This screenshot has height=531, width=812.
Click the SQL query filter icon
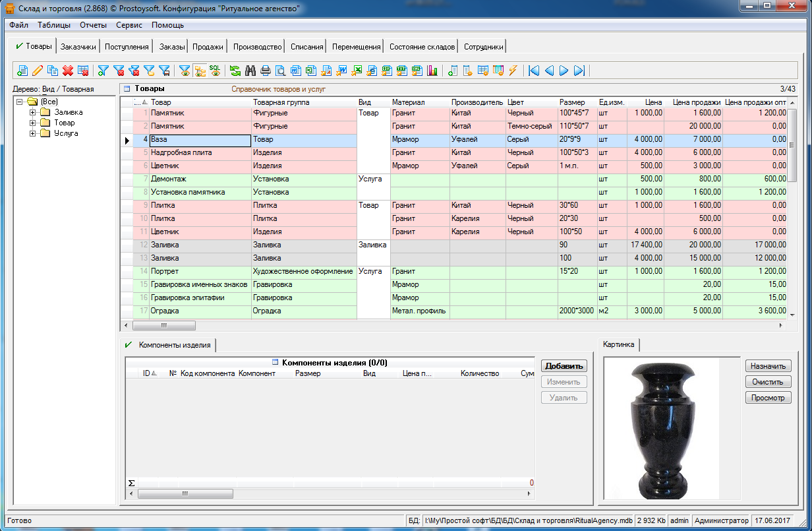point(215,71)
